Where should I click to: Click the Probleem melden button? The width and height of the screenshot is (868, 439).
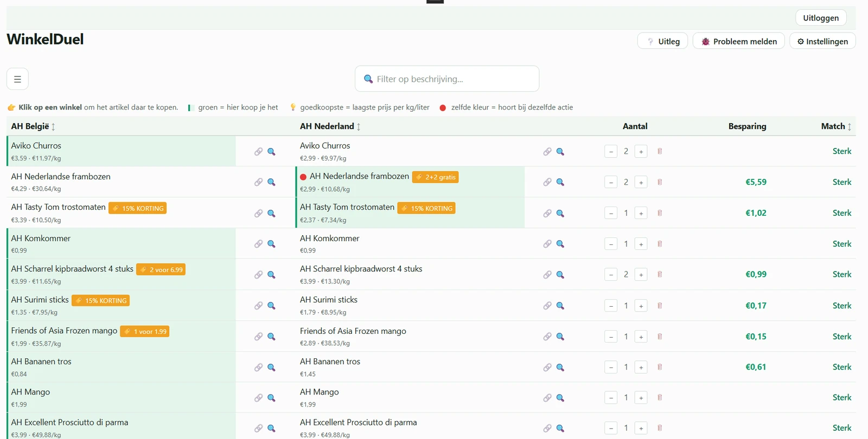click(739, 41)
